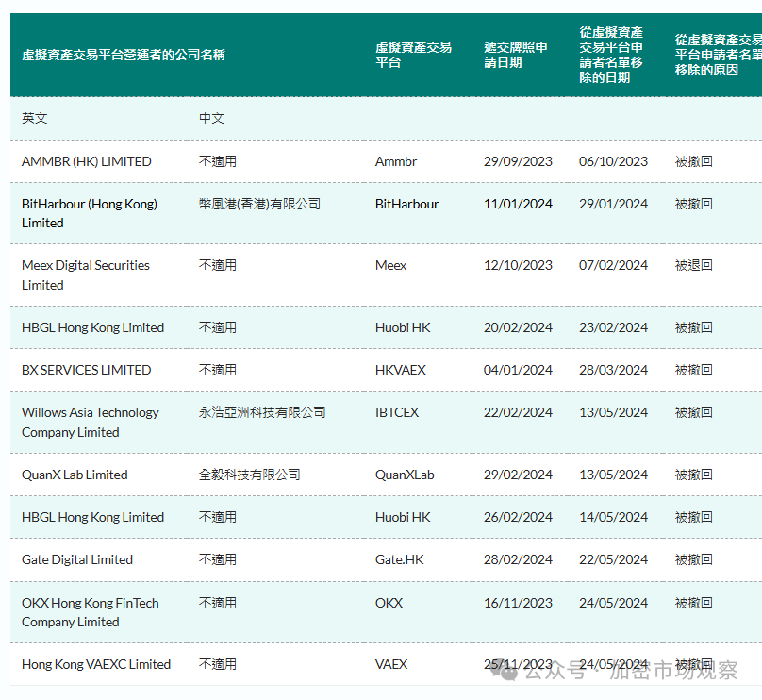Select the HKVAEX platform cell

[401, 370]
